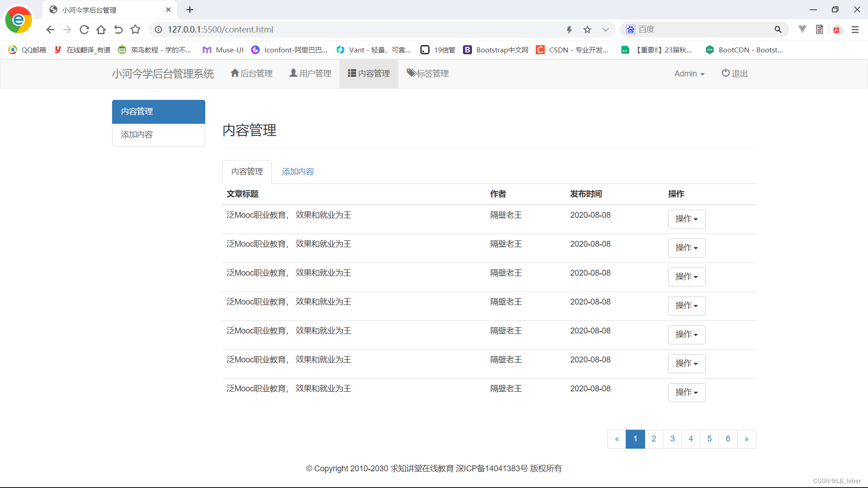Viewport: 868px width, 488px height.
Task: Go to next page with » button
Action: [746, 439]
